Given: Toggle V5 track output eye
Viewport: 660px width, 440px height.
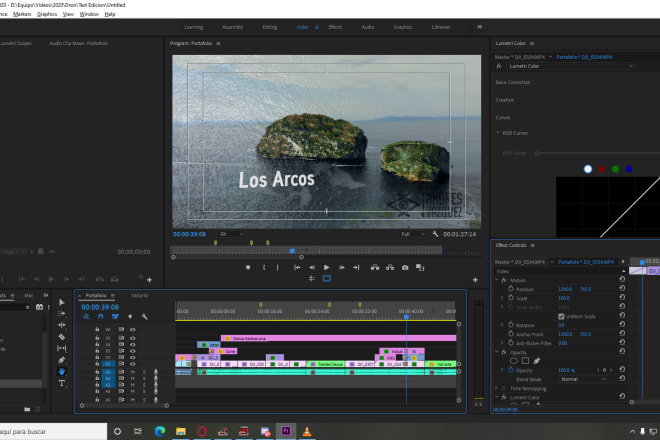Looking at the screenshot, I should [x=133, y=338].
